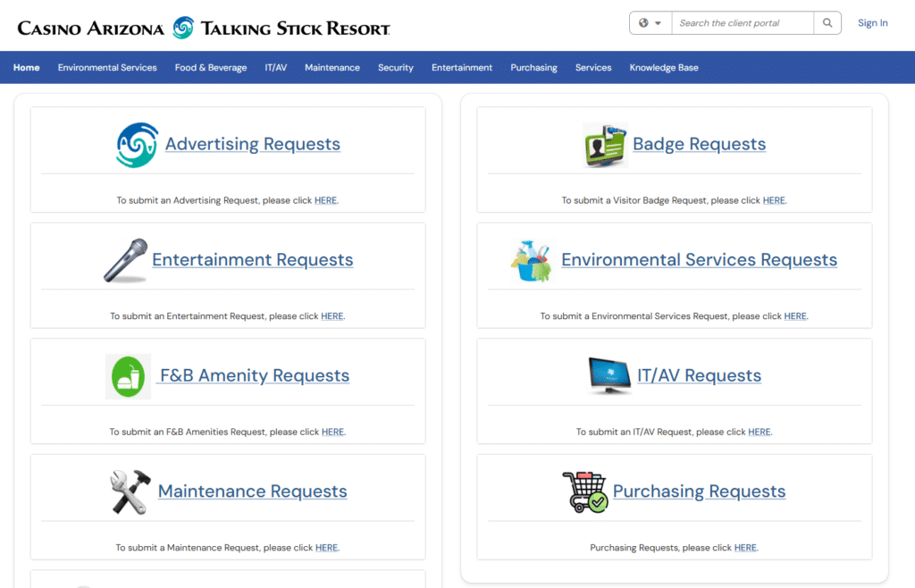Click the Search the client portal field

tap(743, 22)
